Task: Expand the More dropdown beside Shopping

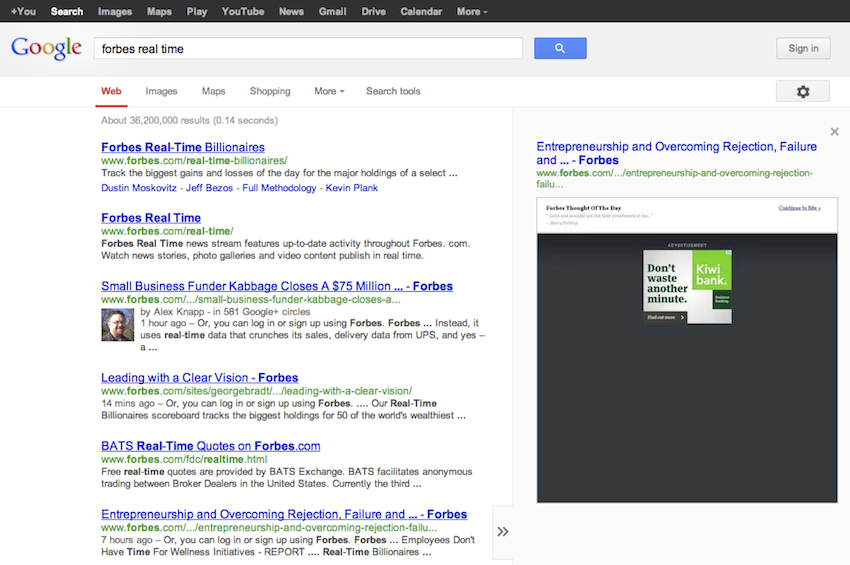Action: tap(329, 91)
